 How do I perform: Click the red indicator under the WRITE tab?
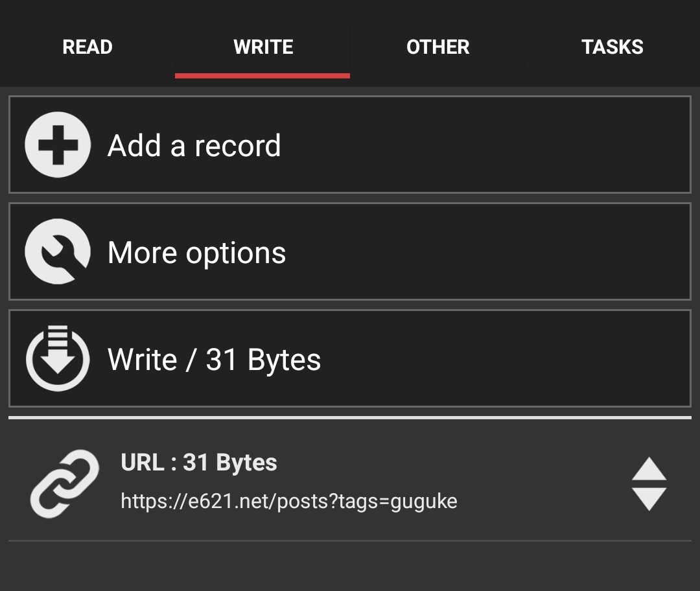pyautogui.click(x=262, y=76)
